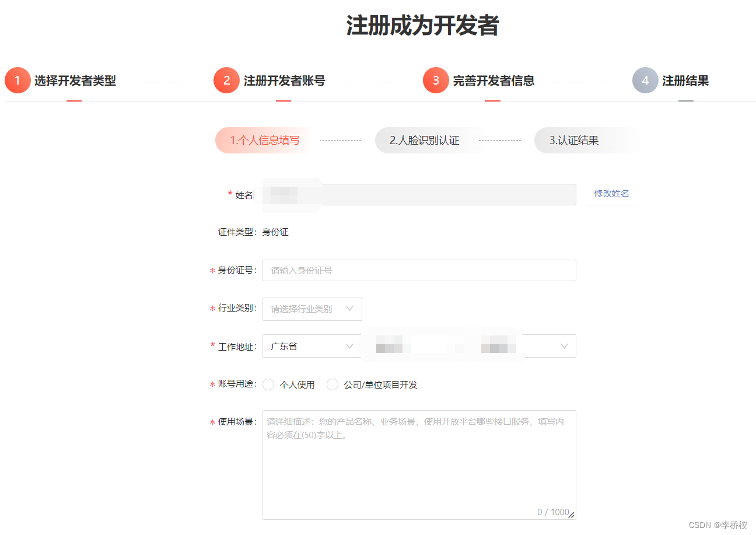The width and height of the screenshot is (756, 535).
Task: Expand district dropdown arrow in 工作地址
Action: click(564, 346)
